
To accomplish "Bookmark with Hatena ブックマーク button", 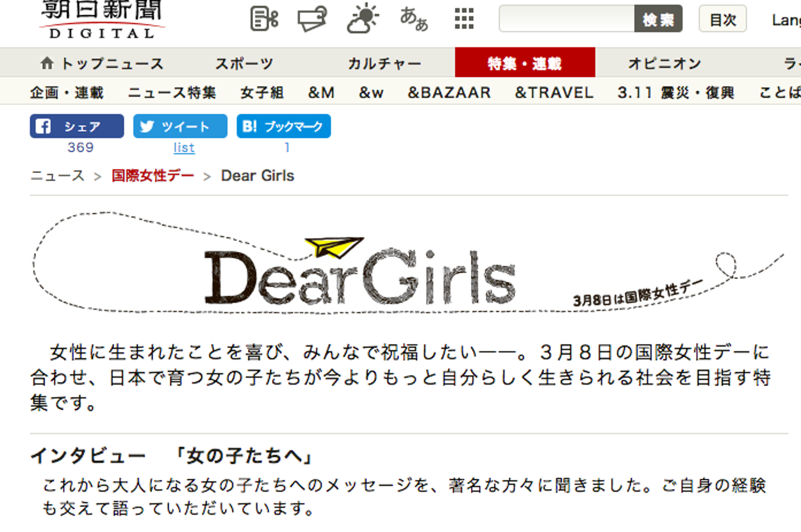I will (284, 126).
